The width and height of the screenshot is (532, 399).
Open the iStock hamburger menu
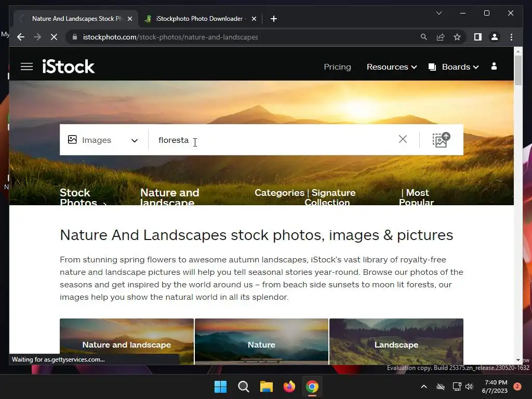[27, 66]
